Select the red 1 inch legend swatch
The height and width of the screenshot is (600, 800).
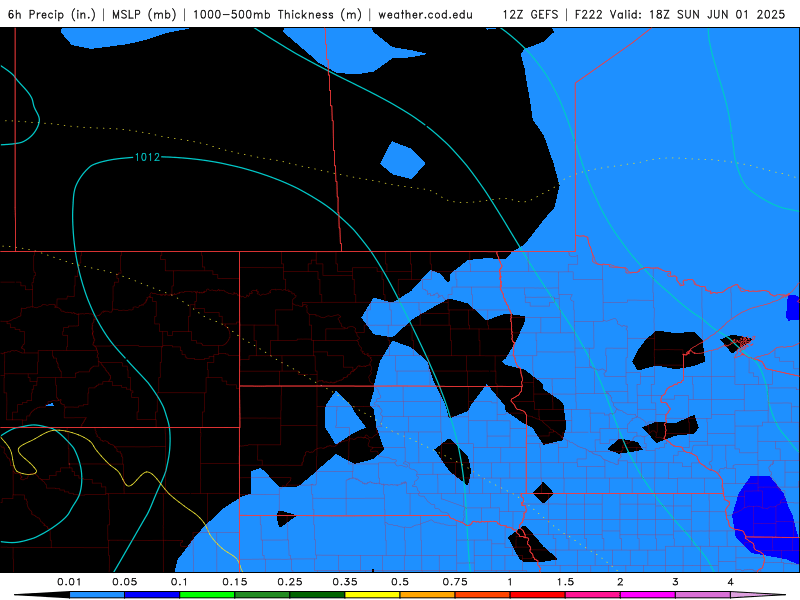538,595
